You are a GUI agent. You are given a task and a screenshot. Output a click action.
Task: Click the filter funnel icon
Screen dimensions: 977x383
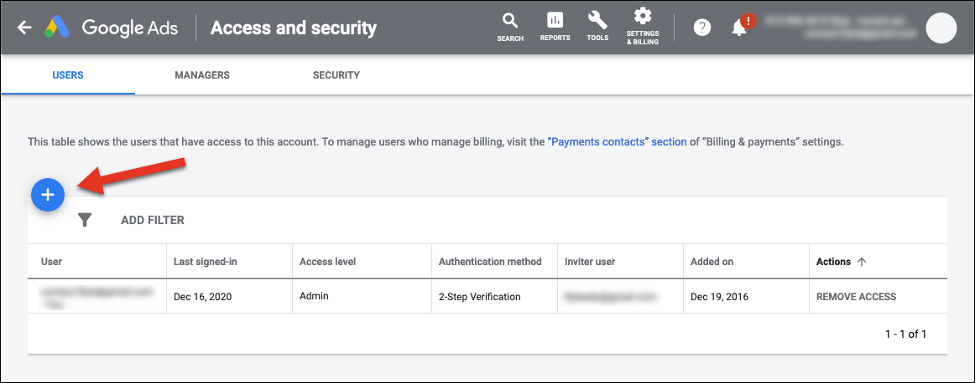85,220
